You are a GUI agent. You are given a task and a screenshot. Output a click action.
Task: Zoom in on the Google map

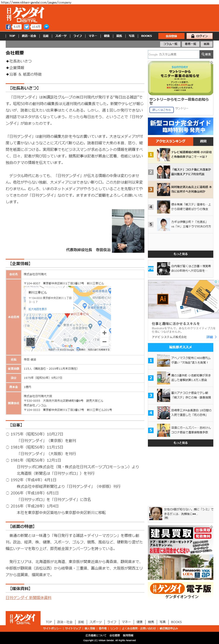point(104,333)
